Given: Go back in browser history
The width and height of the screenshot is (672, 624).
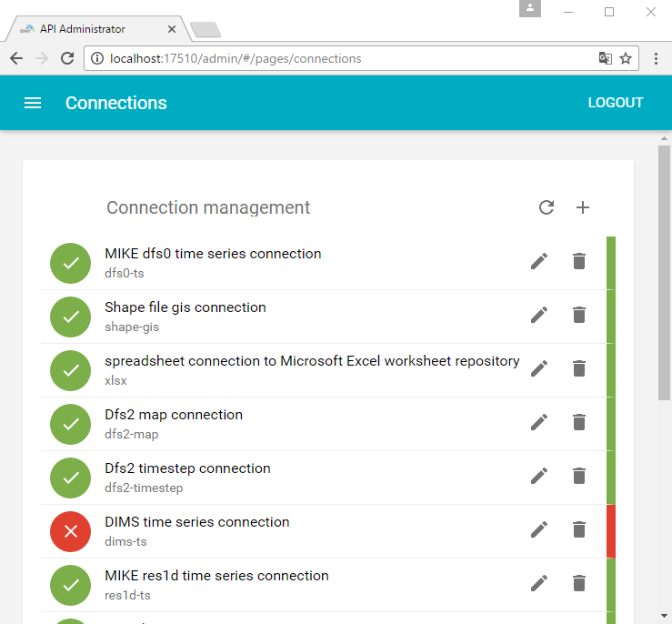Looking at the screenshot, I should point(16,58).
